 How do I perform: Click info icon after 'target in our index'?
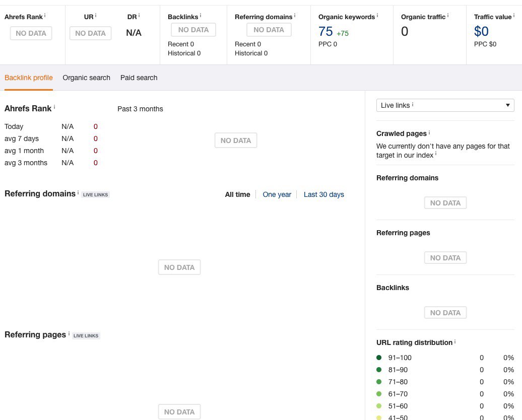pos(436,154)
